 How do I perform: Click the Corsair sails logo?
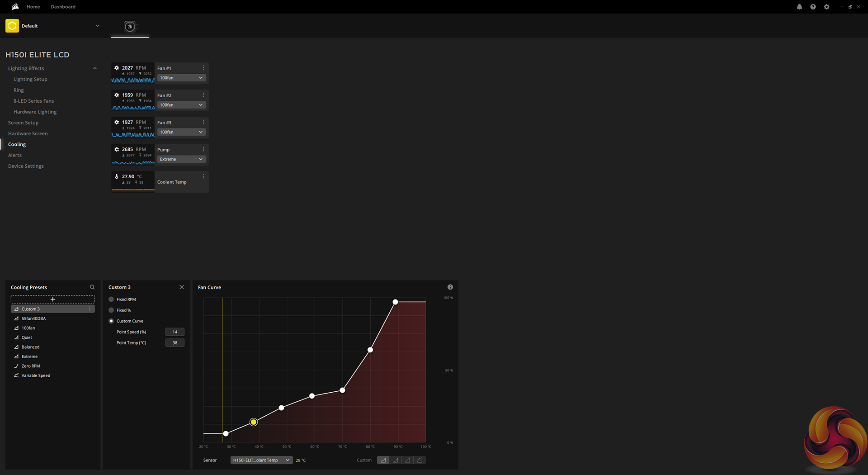(x=15, y=6)
